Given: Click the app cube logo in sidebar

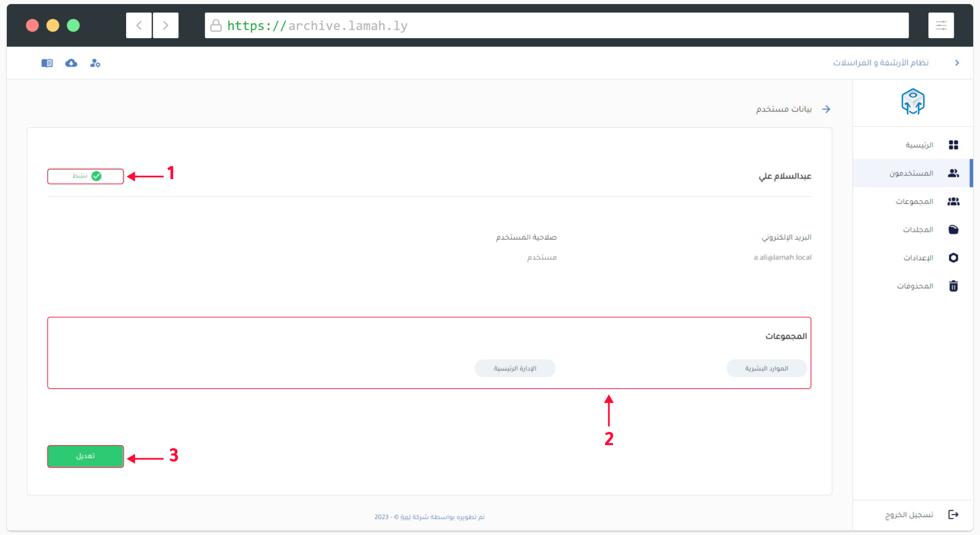Looking at the screenshot, I should coord(912,102).
